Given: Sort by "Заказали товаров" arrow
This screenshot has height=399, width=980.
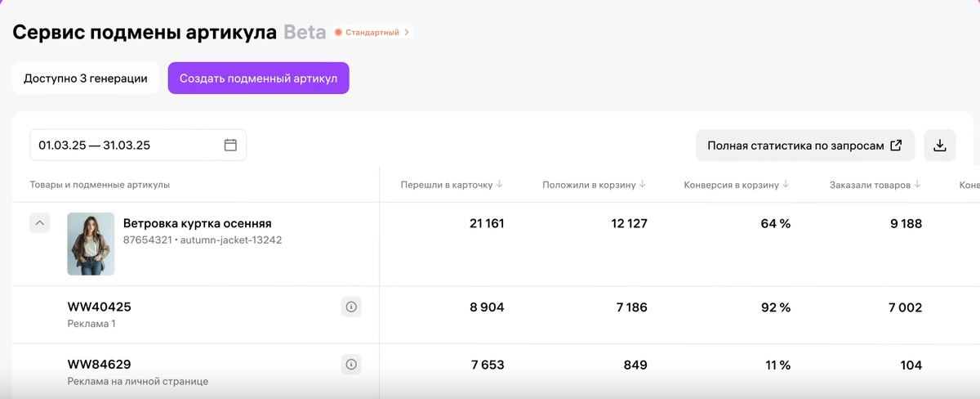Looking at the screenshot, I should tap(917, 185).
